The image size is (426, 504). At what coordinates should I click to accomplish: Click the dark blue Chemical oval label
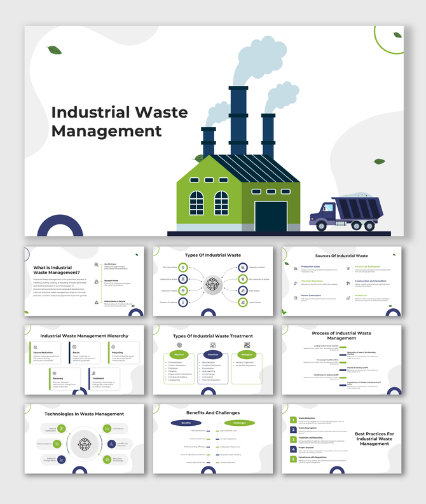click(213, 355)
